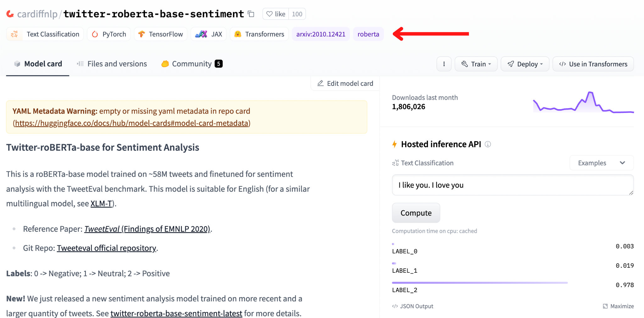644x318 pixels.
Task: Switch to the Model card tab
Action: [x=38, y=64]
